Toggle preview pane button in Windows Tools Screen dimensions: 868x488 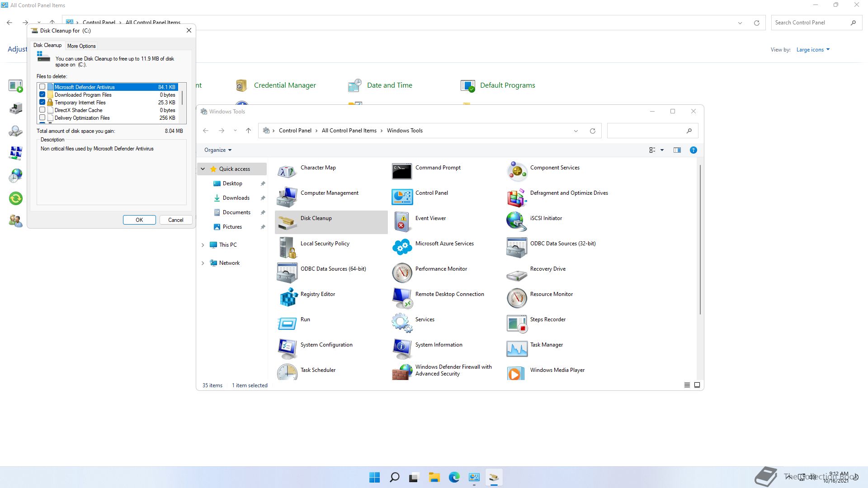[677, 150]
